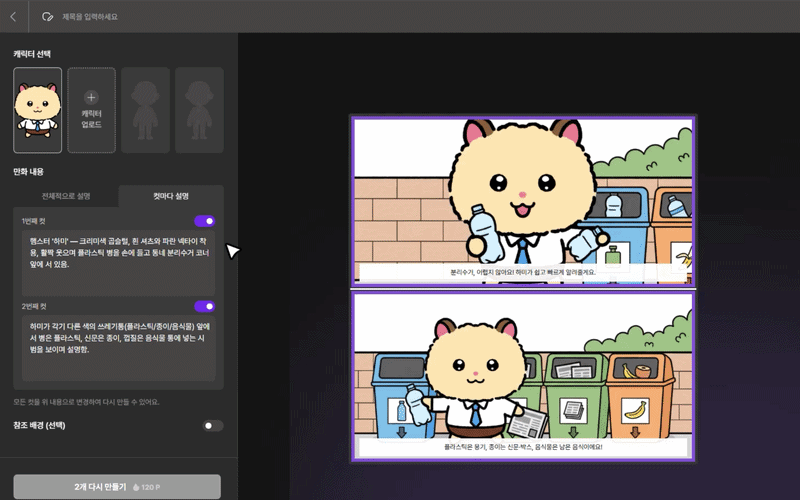Click the 만화 내용 heading
This screenshot has width=800, height=500.
coord(29,172)
